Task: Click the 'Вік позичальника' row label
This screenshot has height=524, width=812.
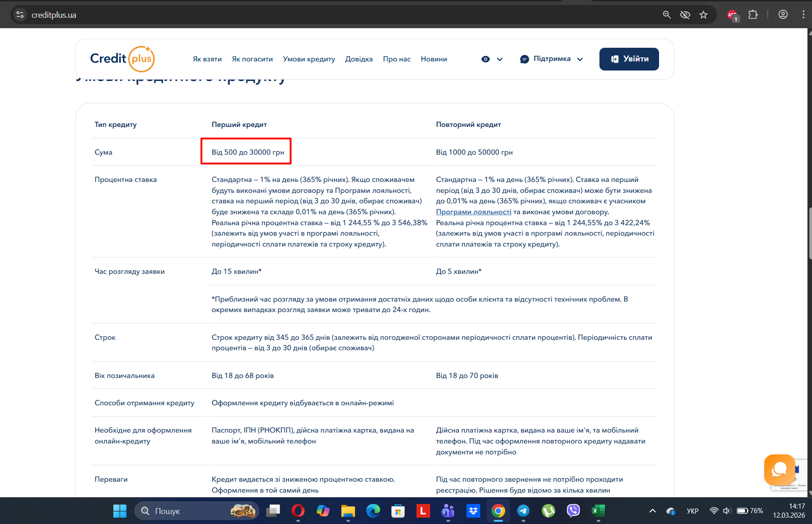Action: tap(125, 376)
